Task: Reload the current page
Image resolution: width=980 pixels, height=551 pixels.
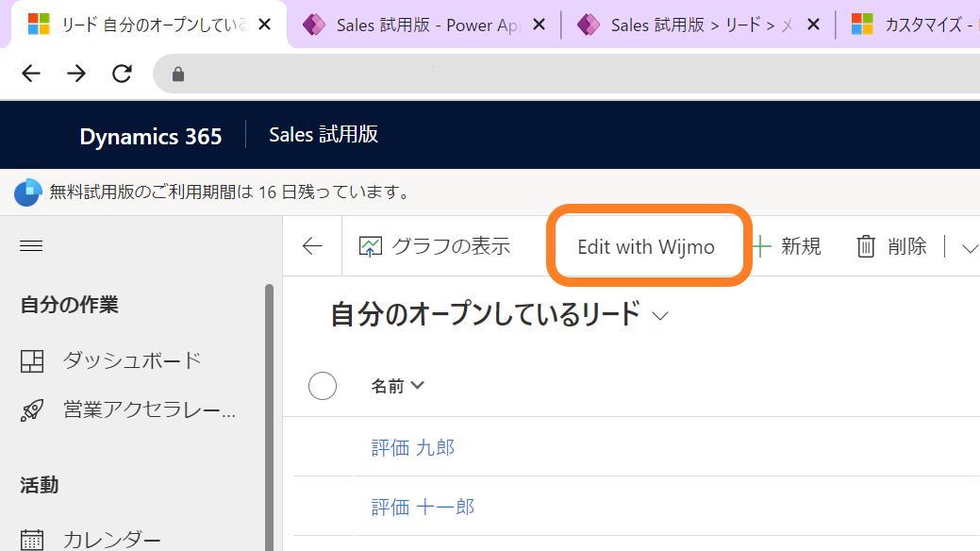Action: pos(122,74)
